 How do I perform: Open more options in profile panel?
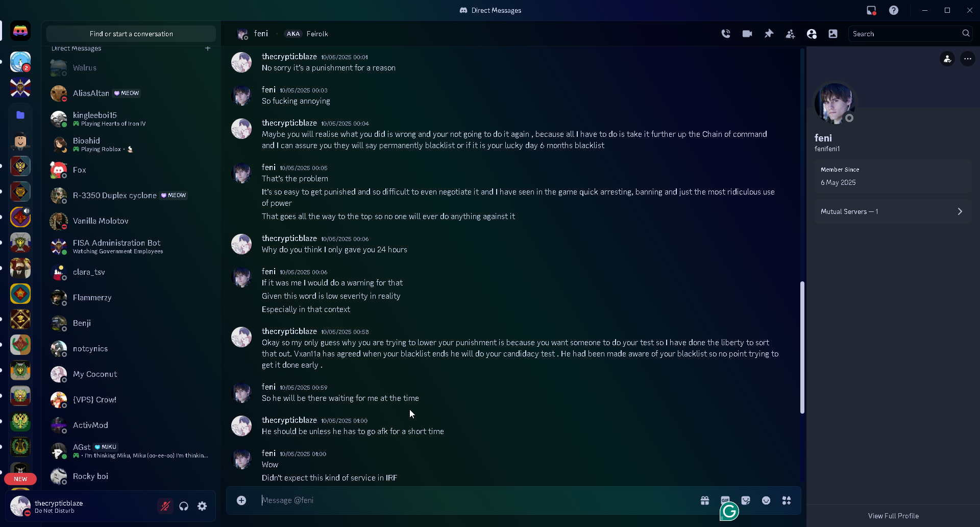968,59
